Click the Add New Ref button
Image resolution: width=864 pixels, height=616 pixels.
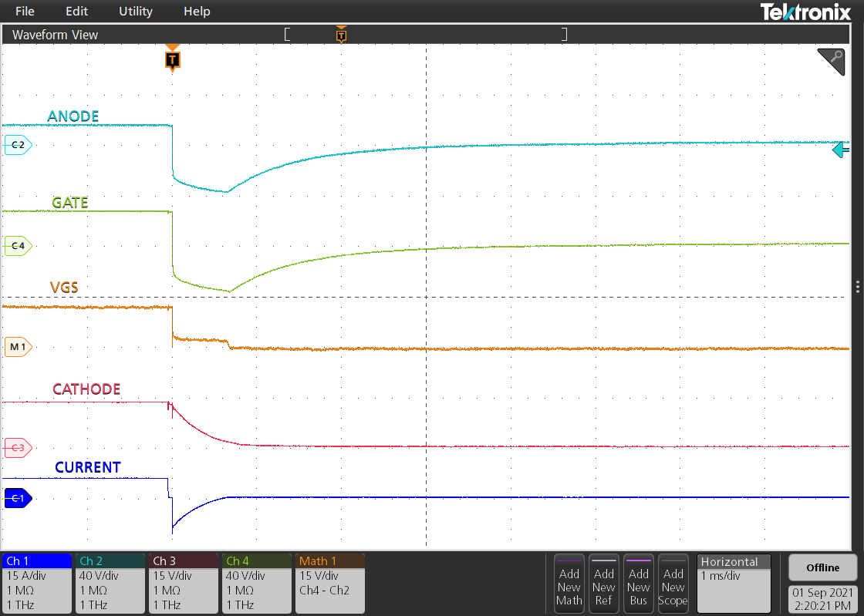click(x=603, y=583)
